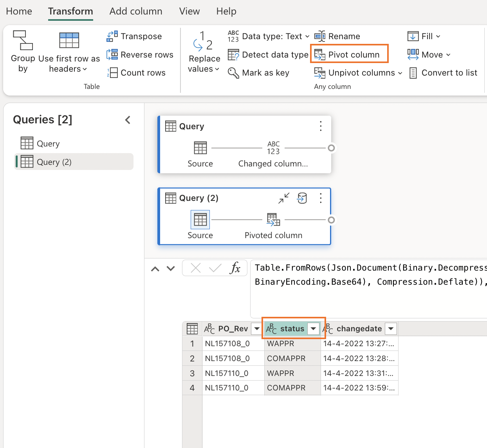The width and height of the screenshot is (487, 448).
Task: Select Query (2) in the Queries list
Action: [x=74, y=162]
